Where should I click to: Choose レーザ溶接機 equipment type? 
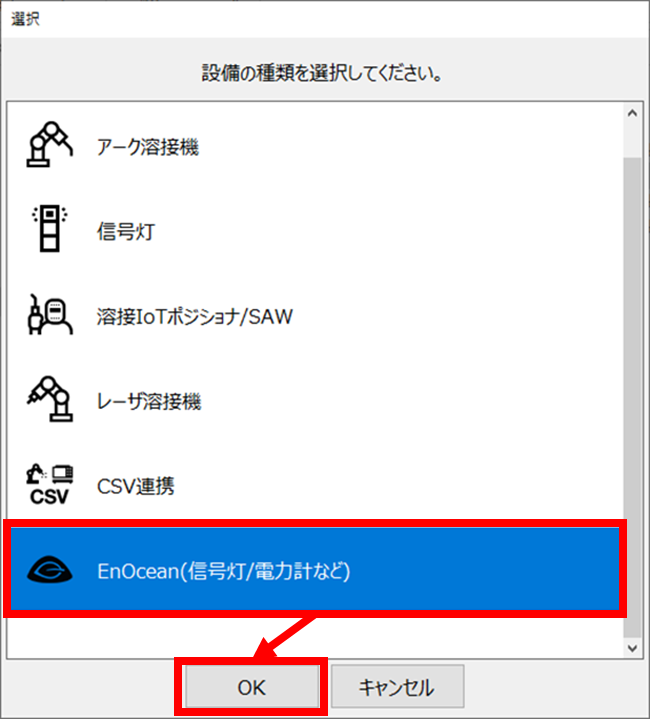click(315, 400)
